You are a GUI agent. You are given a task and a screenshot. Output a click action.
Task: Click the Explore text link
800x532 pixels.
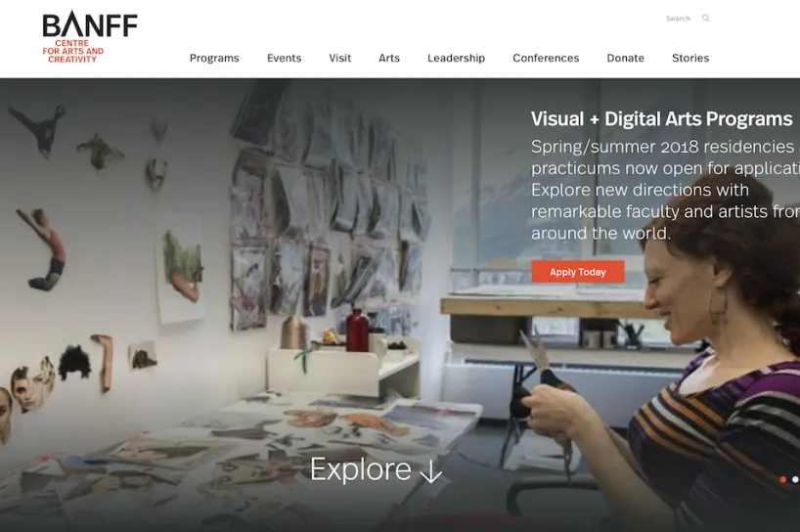360,469
